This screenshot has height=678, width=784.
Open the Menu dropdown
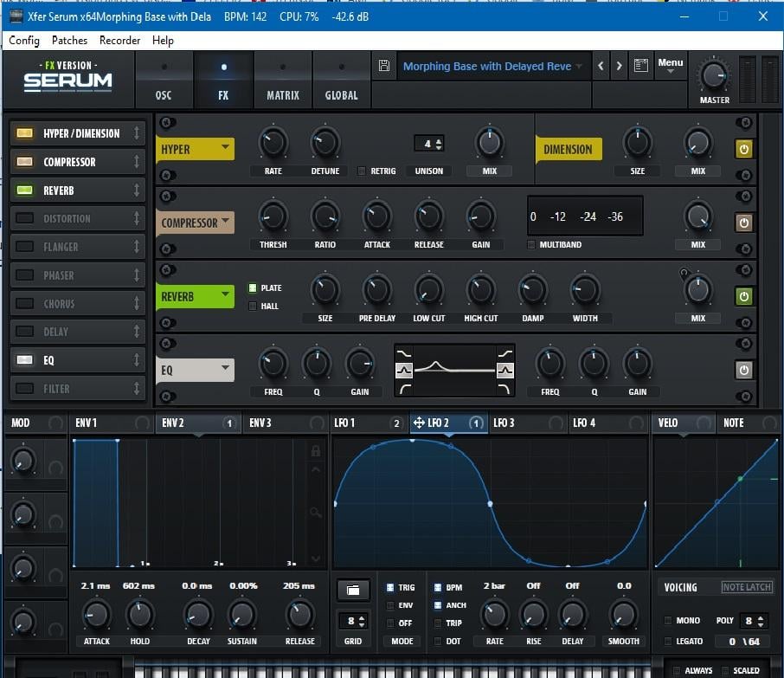coord(670,66)
